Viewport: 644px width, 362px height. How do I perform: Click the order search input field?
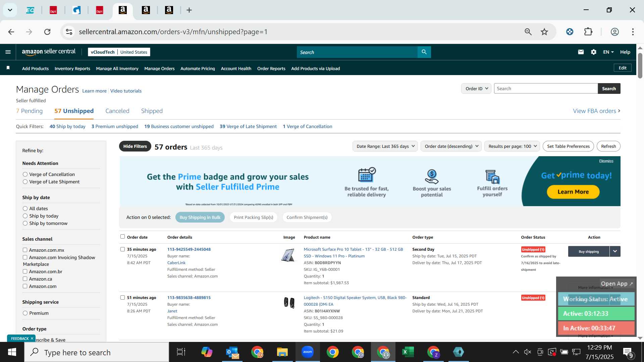click(546, 88)
